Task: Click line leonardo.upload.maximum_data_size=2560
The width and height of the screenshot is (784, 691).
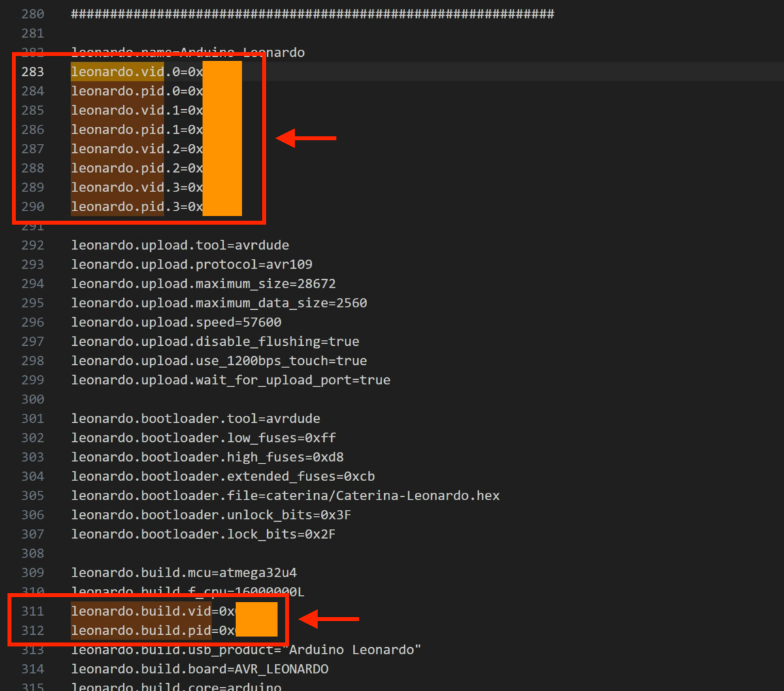Action: point(220,303)
